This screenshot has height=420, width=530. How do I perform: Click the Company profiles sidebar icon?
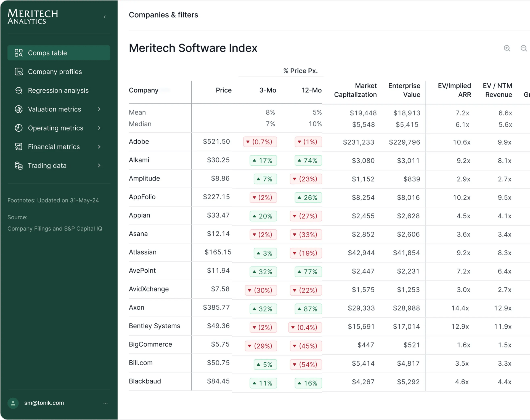[x=18, y=72]
